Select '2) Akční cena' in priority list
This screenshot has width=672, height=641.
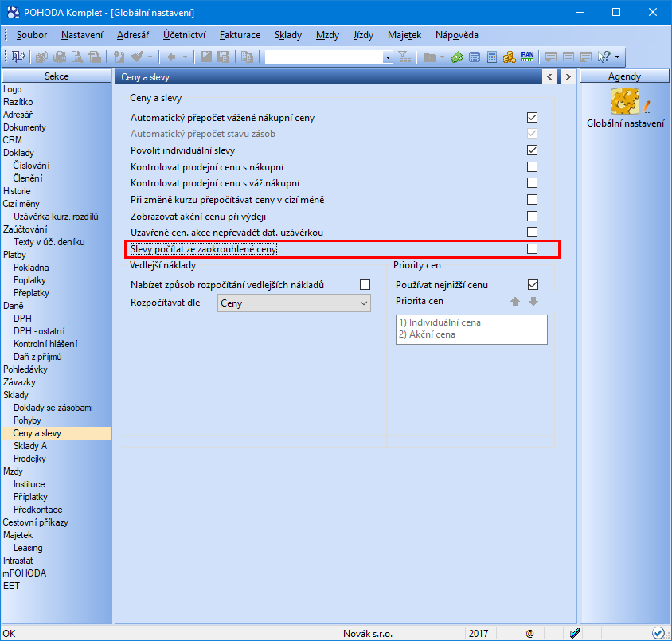pos(427,334)
